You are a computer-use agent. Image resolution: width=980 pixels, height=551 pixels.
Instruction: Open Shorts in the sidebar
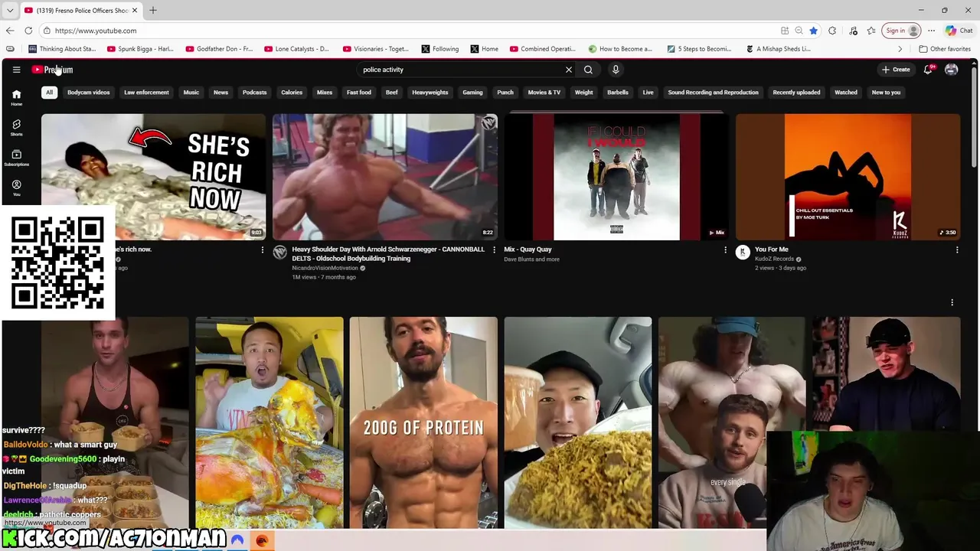[16, 128]
